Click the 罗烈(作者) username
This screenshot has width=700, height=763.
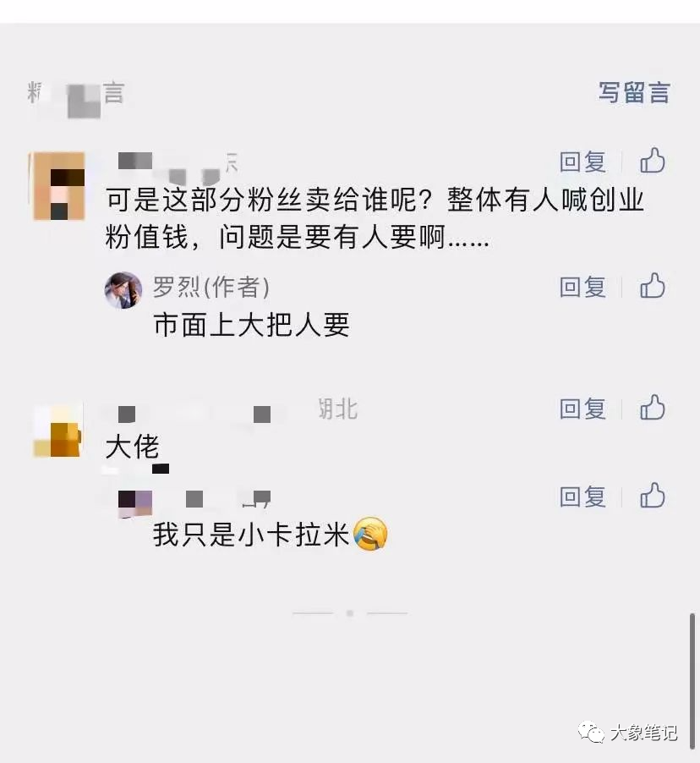click(211, 287)
